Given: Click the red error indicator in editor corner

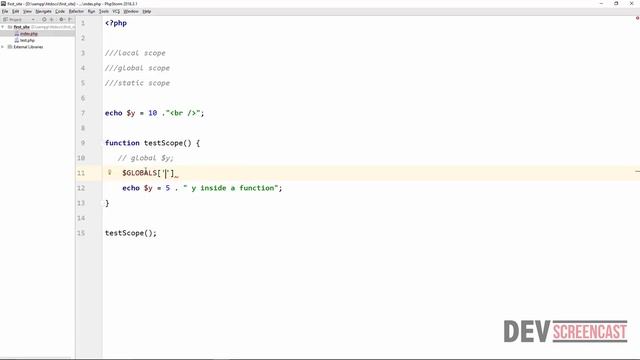Looking at the screenshot, I should click(x=637, y=18).
